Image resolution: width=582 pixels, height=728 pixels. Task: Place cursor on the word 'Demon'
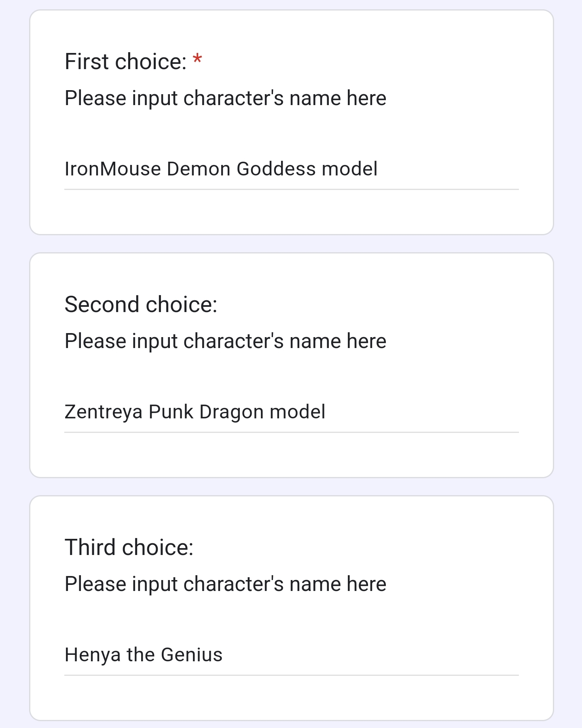point(199,169)
